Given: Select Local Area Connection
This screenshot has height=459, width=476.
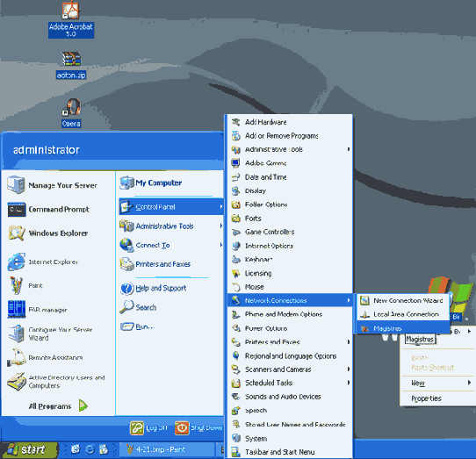Looking at the screenshot, I should click(x=403, y=314).
